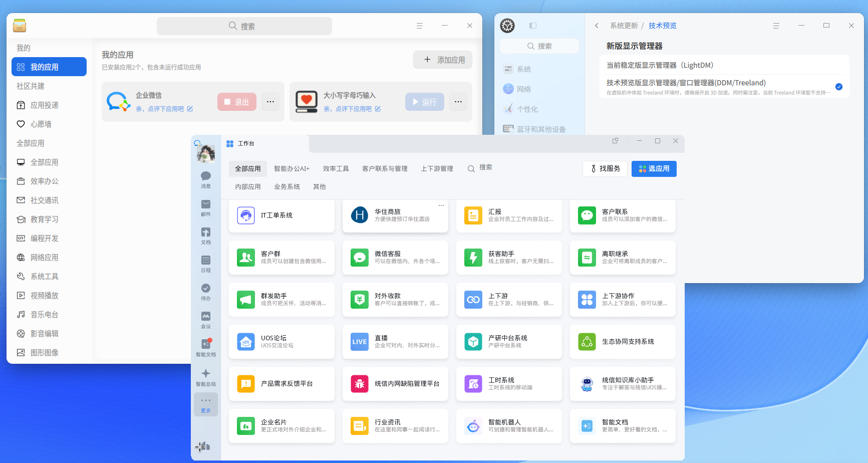This screenshot has height=463, width=868.
Task: Switch to 效率工具 tab
Action: coord(336,169)
